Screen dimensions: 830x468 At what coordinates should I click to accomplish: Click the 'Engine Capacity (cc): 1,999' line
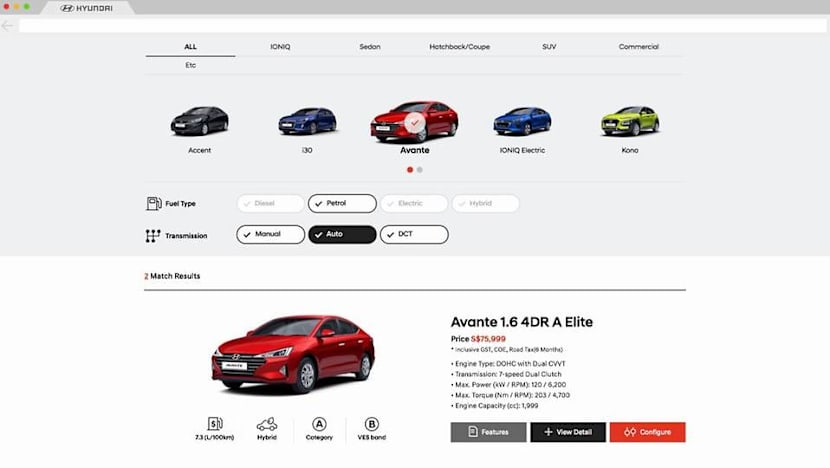click(494, 406)
